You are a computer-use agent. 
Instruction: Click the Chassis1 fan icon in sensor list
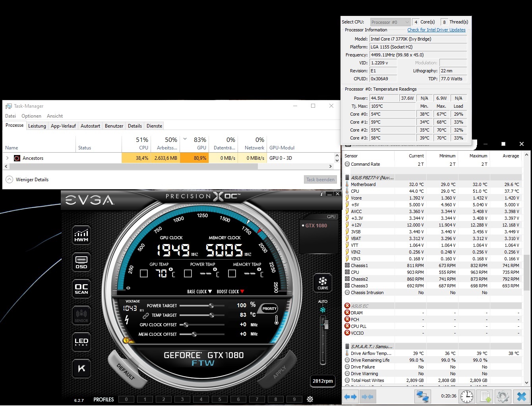(347, 266)
